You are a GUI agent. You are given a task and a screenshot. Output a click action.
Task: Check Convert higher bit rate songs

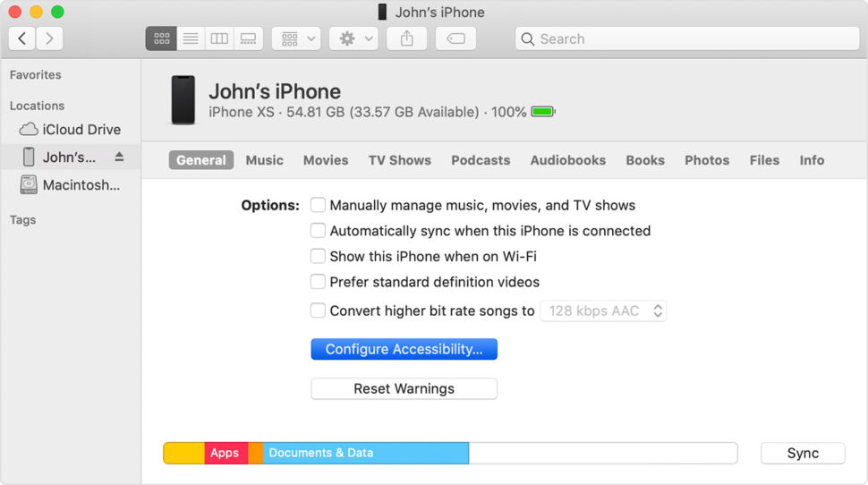(x=318, y=310)
